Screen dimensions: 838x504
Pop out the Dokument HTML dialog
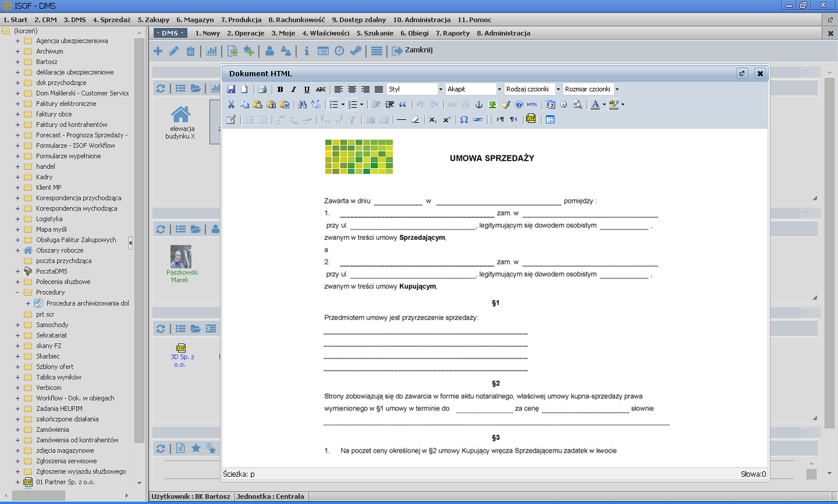pos(742,73)
